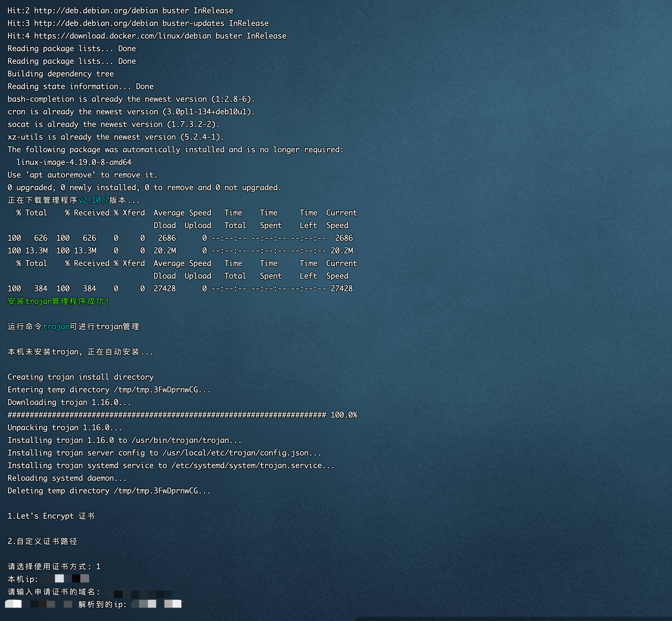Click the socat newest version line

pos(113,124)
